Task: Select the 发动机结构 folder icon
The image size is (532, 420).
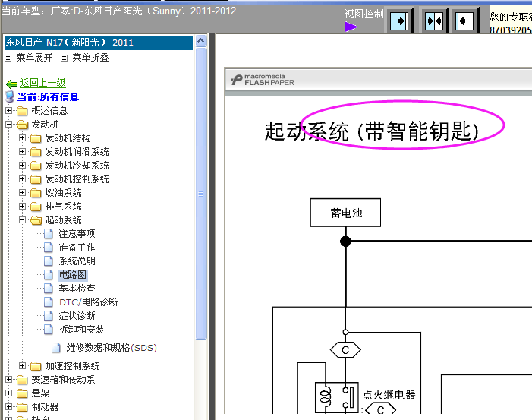Action: pos(36,138)
